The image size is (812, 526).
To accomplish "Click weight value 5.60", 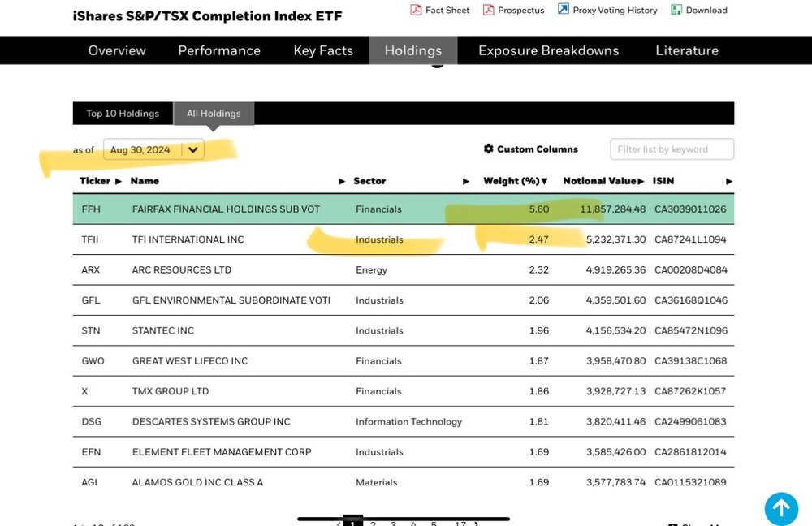I will pos(539,209).
